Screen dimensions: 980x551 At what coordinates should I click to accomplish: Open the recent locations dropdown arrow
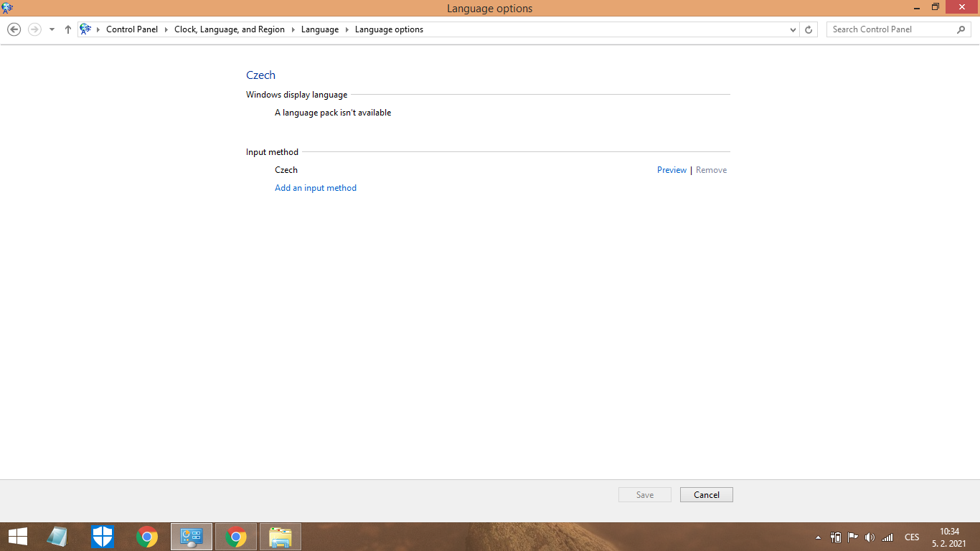52,29
